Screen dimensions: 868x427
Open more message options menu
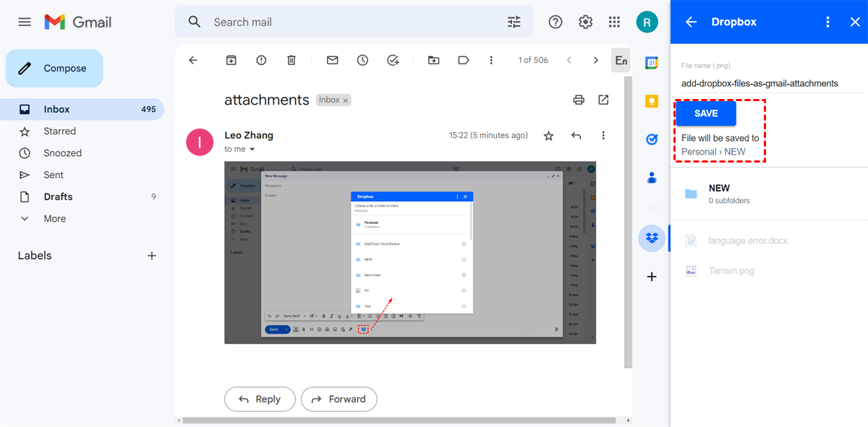pyautogui.click(x=603, y=135)
